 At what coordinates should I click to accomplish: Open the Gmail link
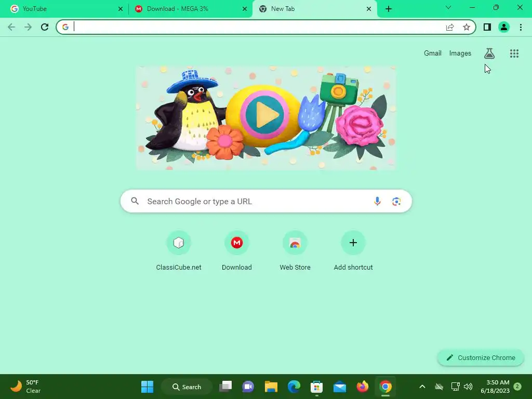433,54
